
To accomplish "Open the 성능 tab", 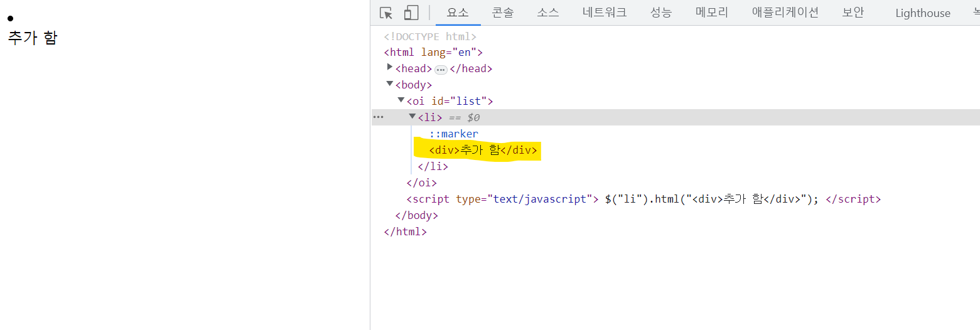I will 661,13.
